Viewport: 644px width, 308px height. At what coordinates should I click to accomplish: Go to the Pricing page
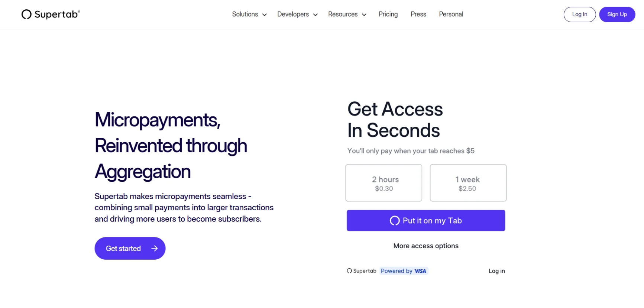388,14
